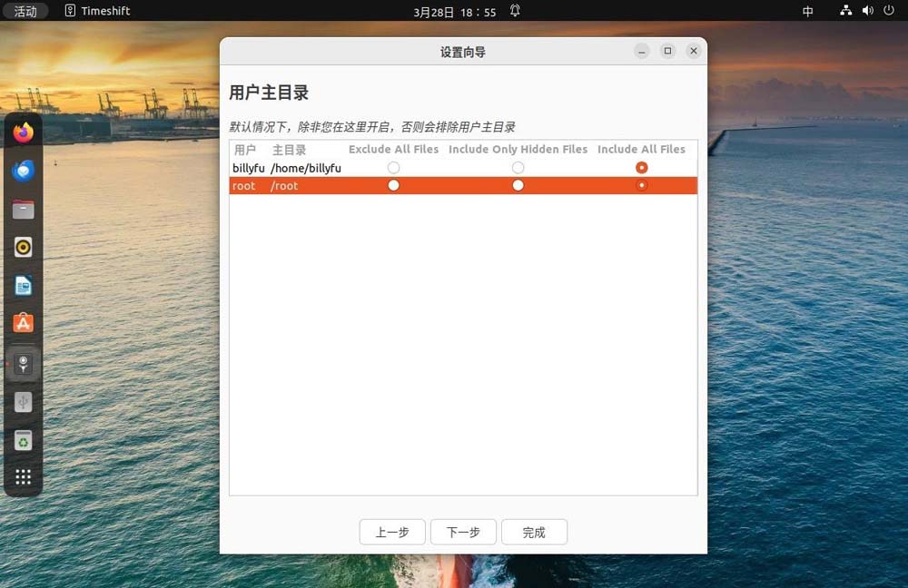Screen dimensions: 908x588
Task: Open the Timeshift app menu in top bar
Action: click(98, 11)
